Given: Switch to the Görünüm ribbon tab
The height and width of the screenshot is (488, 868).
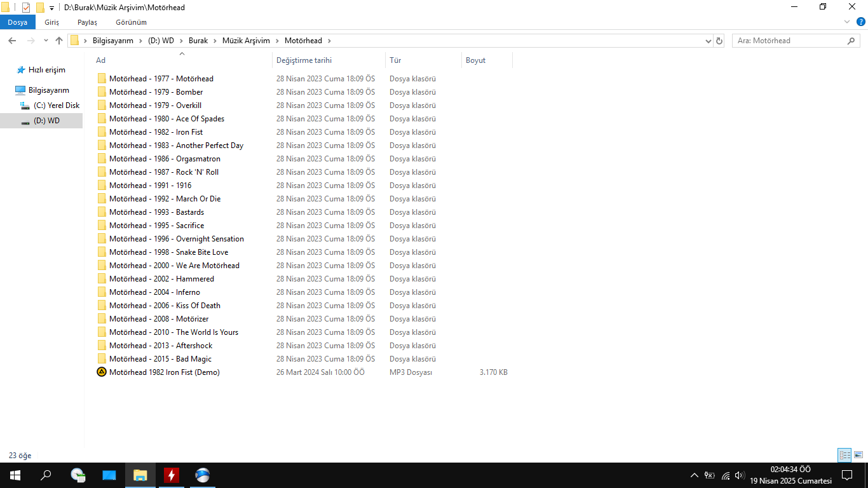Looking at the screenshot, I should (x=131, y=22).
